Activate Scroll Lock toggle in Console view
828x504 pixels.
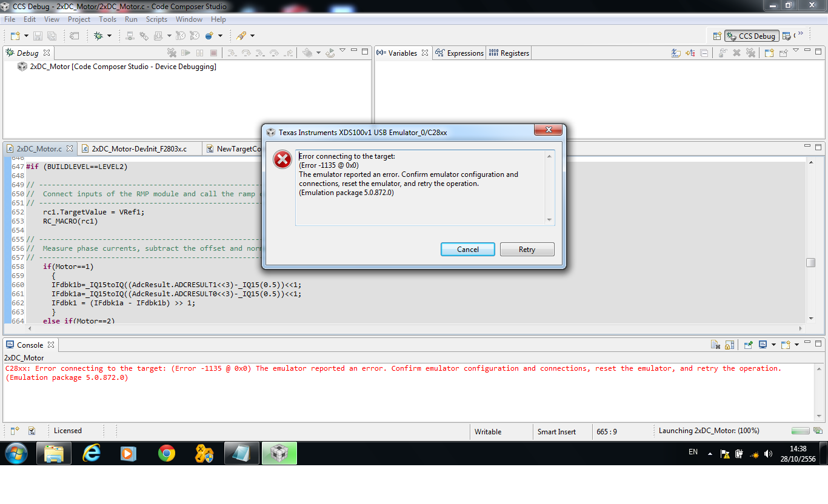(729, 344)
